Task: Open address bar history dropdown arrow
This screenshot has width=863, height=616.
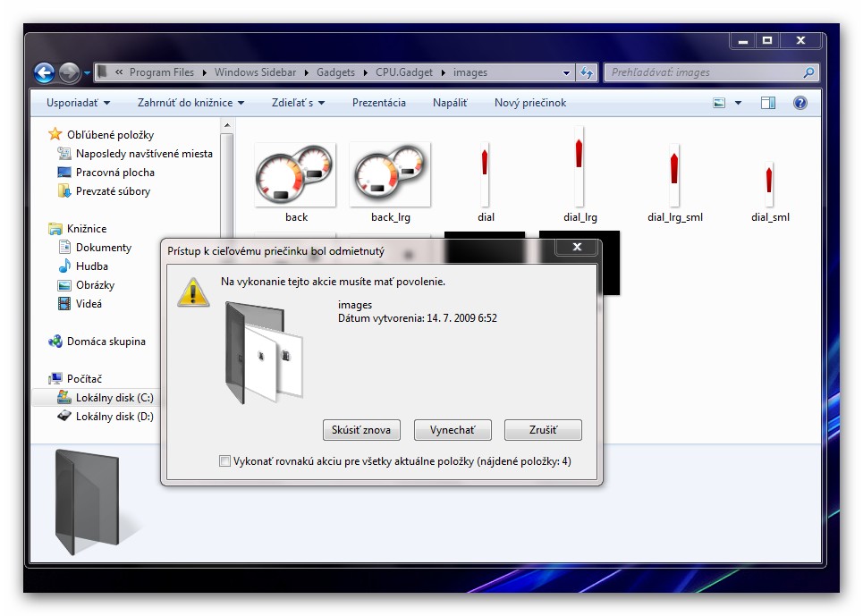Action: pyautogui.click(x=566, y=72)
